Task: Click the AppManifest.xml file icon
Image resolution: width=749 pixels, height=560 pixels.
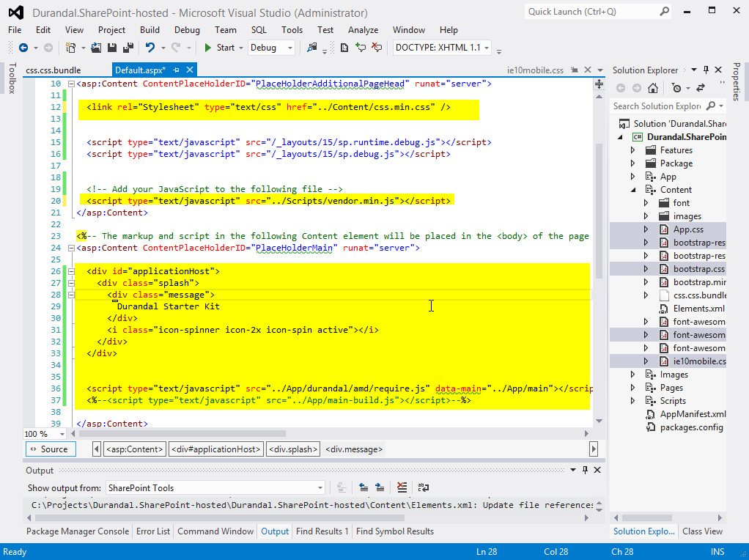Action: pos(650,414)
